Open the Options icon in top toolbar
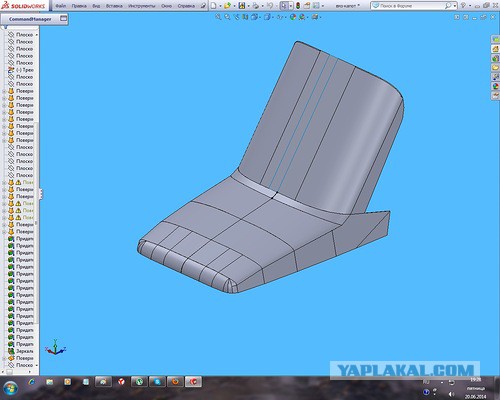 pos(316,6)
